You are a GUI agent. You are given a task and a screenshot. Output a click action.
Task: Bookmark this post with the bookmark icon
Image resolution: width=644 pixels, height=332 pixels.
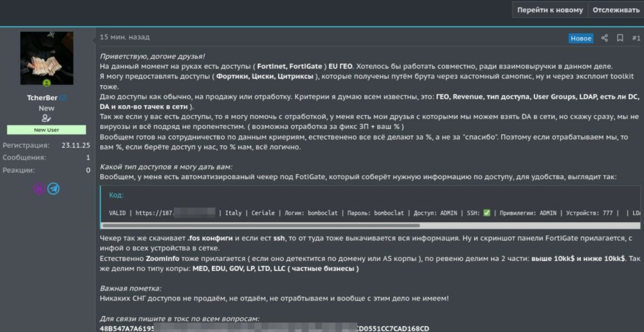(620, 38)
